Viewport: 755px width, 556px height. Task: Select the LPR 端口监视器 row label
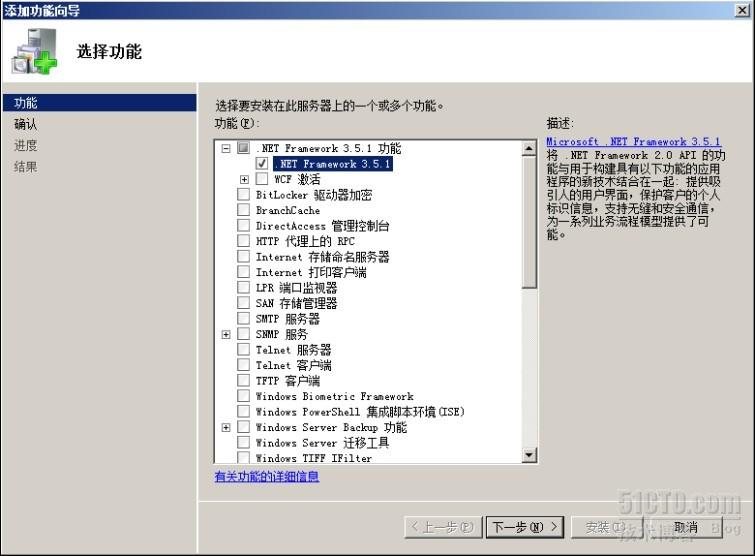pyautogui.click(x=296, y=287)
